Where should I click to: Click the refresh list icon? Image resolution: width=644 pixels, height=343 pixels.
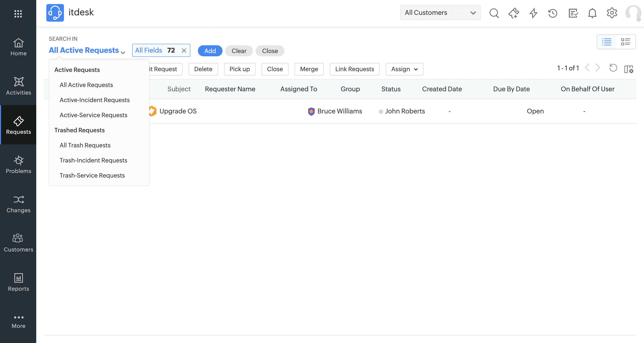pyautogui.click(x=613, y=68)
